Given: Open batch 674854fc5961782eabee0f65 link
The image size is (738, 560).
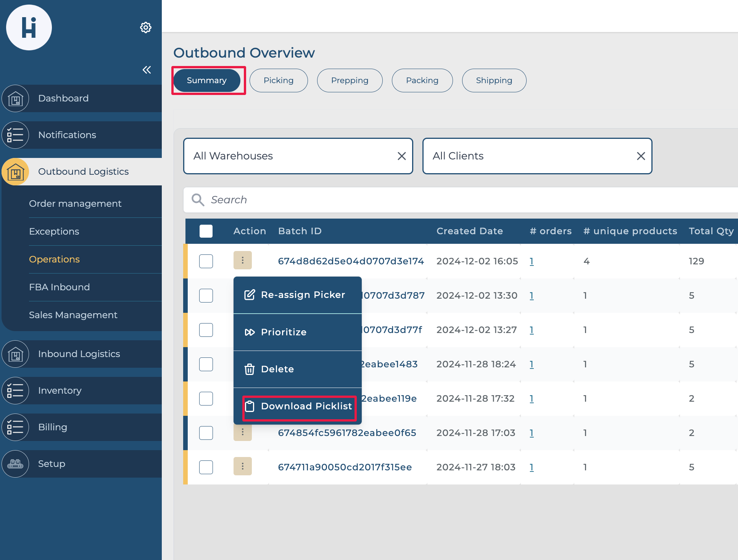Looking at the screenshot, I should click(x=347, y=433).
